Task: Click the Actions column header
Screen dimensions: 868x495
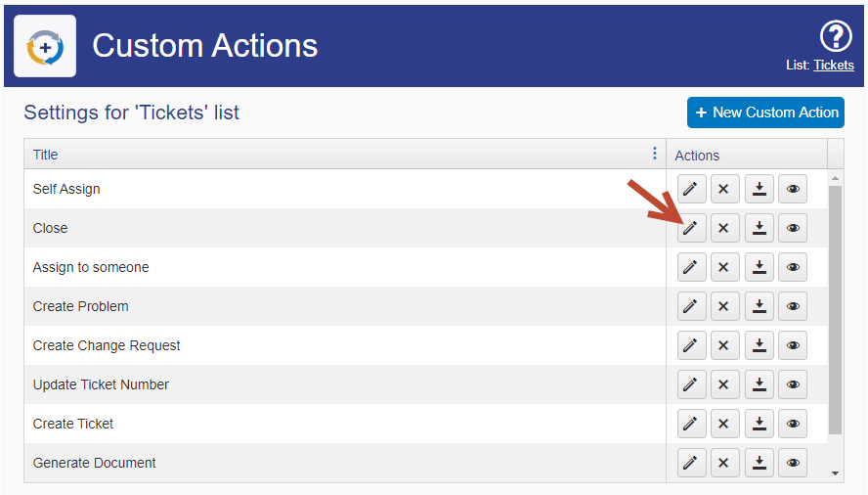Action: (x=696, y=156)
